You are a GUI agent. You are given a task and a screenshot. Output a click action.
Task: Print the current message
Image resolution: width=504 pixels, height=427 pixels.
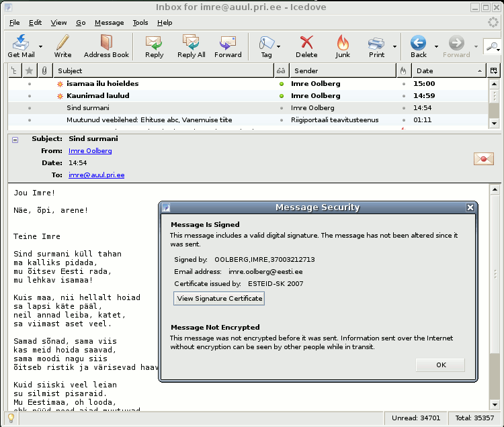click(x=377, y=46)
